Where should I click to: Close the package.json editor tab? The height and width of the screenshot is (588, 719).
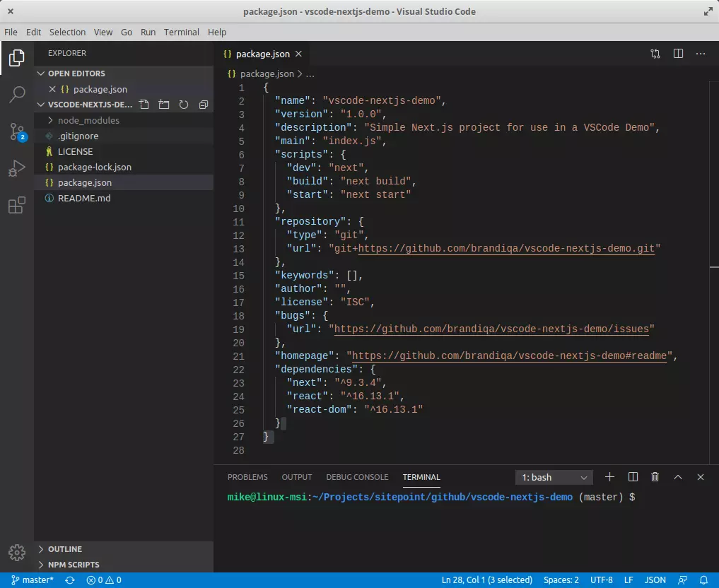point(298,54)
